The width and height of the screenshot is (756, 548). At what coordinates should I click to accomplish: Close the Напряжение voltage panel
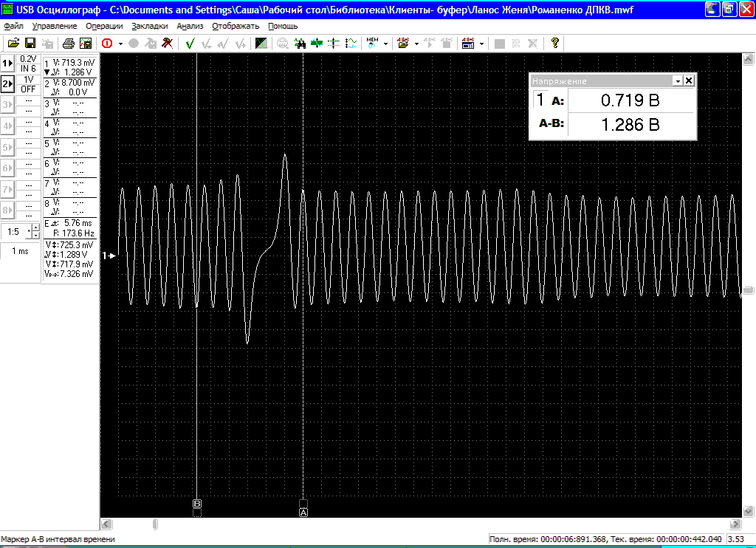tap(689, 81)
